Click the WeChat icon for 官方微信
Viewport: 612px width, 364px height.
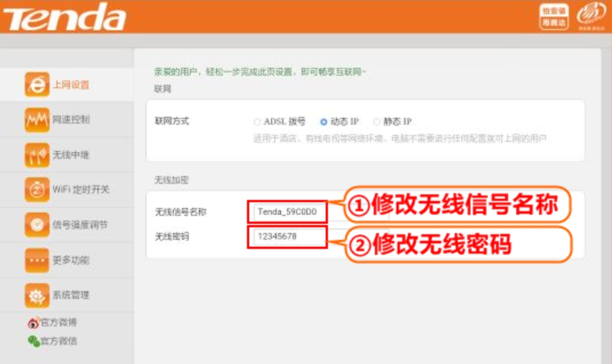point(34,341)
